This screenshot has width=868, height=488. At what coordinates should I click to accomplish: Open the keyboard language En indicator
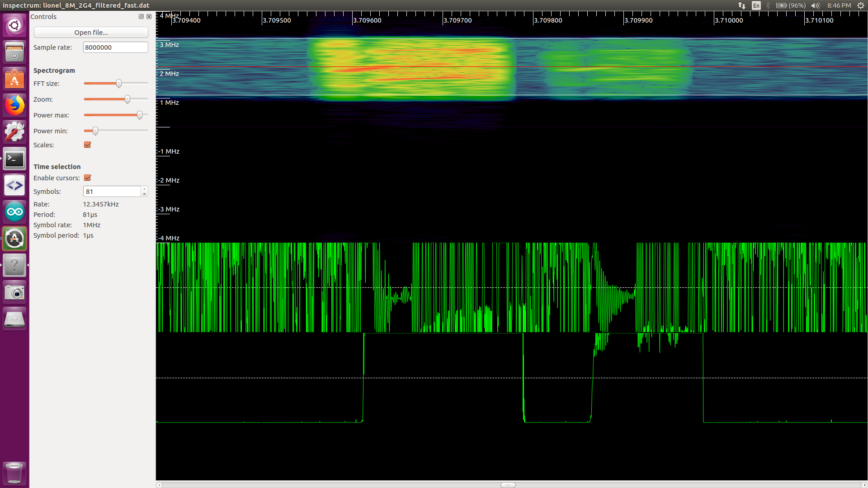[756, 5]
